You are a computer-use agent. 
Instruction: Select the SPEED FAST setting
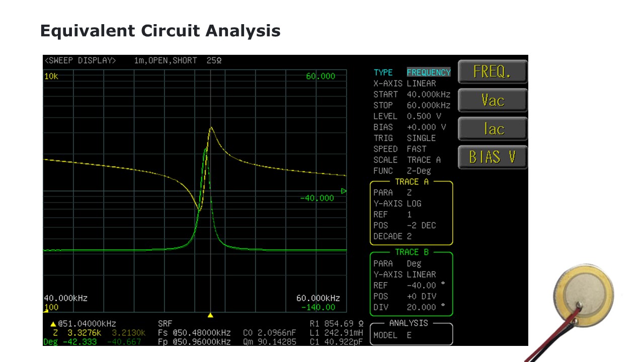tap(400, 149)
